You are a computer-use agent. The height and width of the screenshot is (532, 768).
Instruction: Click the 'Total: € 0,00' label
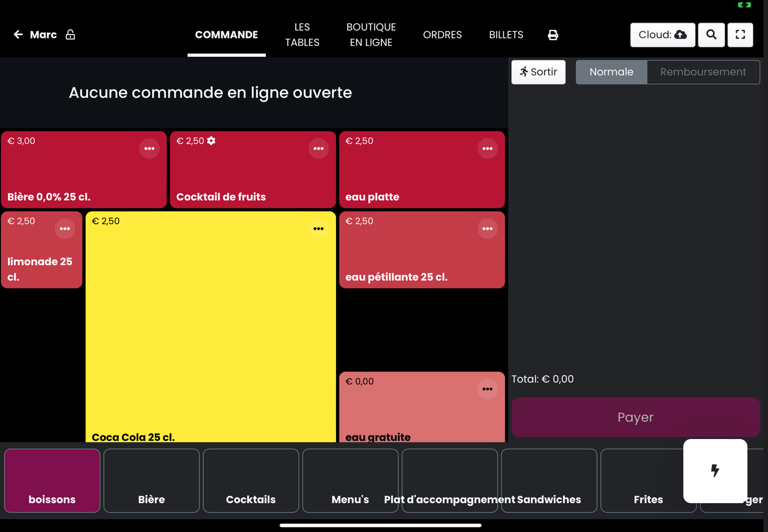coord(542,379)
